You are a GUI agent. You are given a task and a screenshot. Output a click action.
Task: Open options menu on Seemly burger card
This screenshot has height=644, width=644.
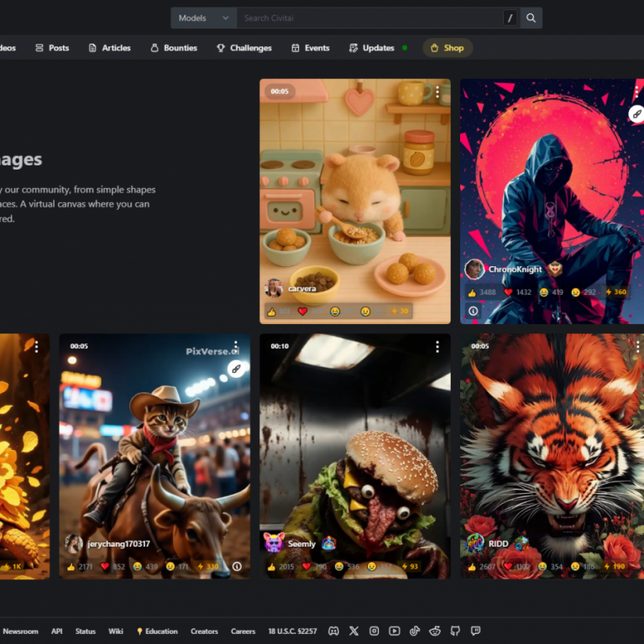pyautogui.click(x=437, y=347)
